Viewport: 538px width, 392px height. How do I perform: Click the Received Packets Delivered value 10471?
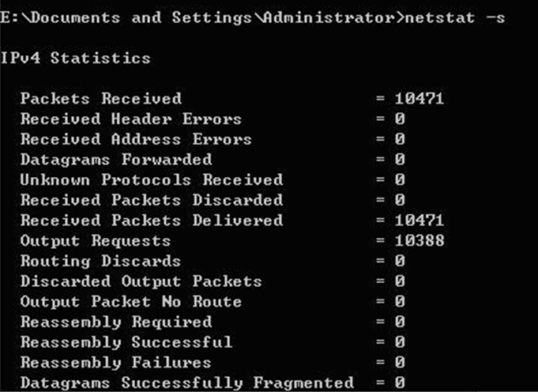[419, 220]
